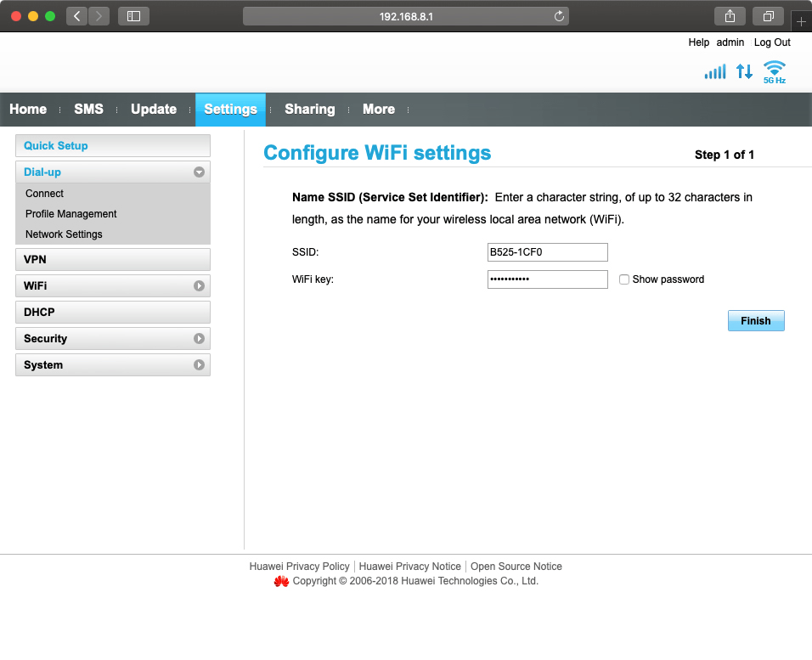Open the Huawei Privacy Policy link
812x660 pixels.
[x=299, y=567]
